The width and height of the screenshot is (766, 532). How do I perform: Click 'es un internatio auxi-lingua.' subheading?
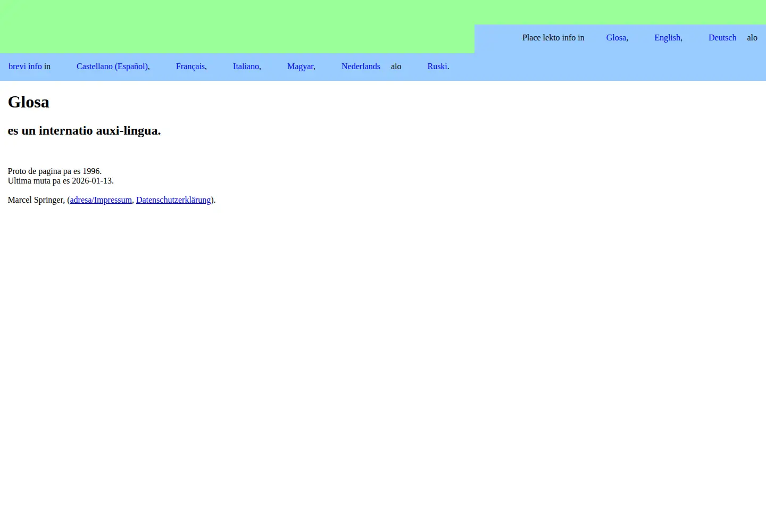84,131
